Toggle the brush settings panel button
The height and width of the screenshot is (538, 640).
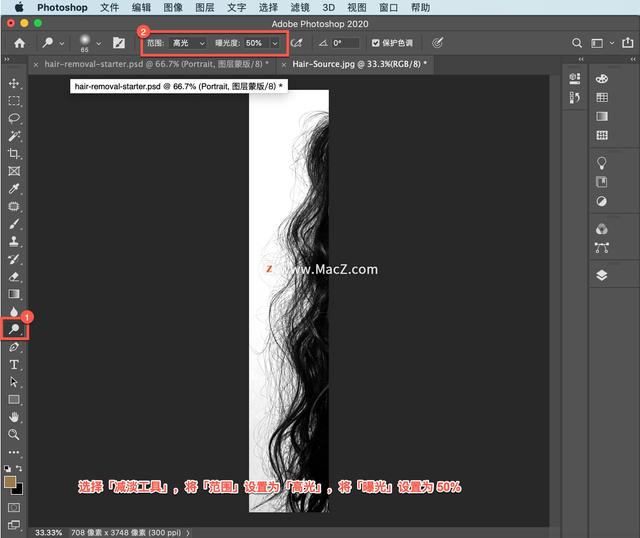pyautogui.click(x=119, y=43)
